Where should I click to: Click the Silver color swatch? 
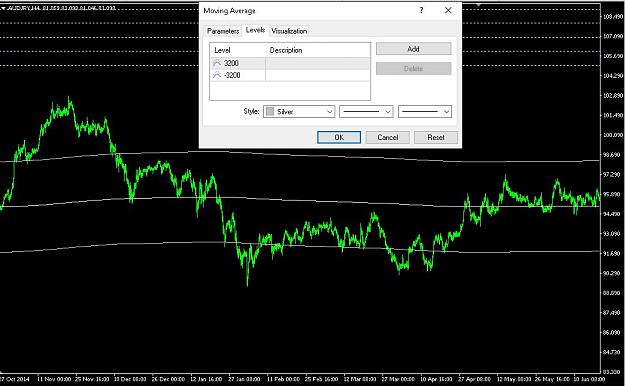270,112
